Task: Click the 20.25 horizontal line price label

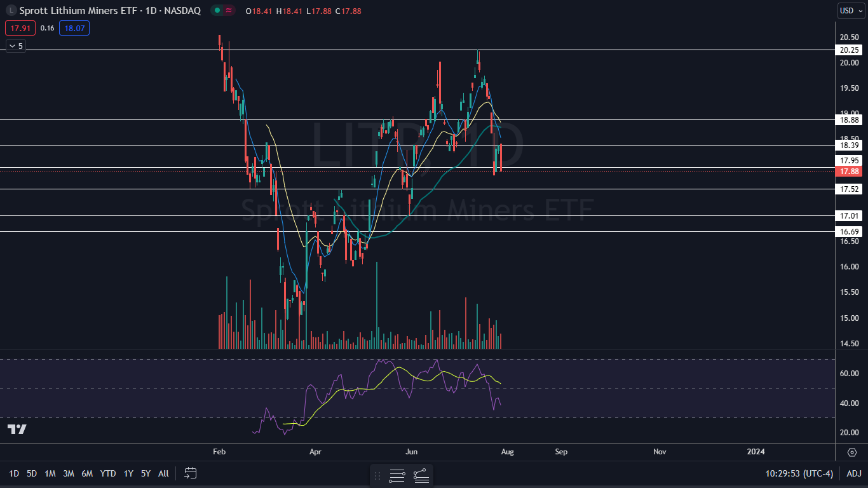Action: (850, 50)
